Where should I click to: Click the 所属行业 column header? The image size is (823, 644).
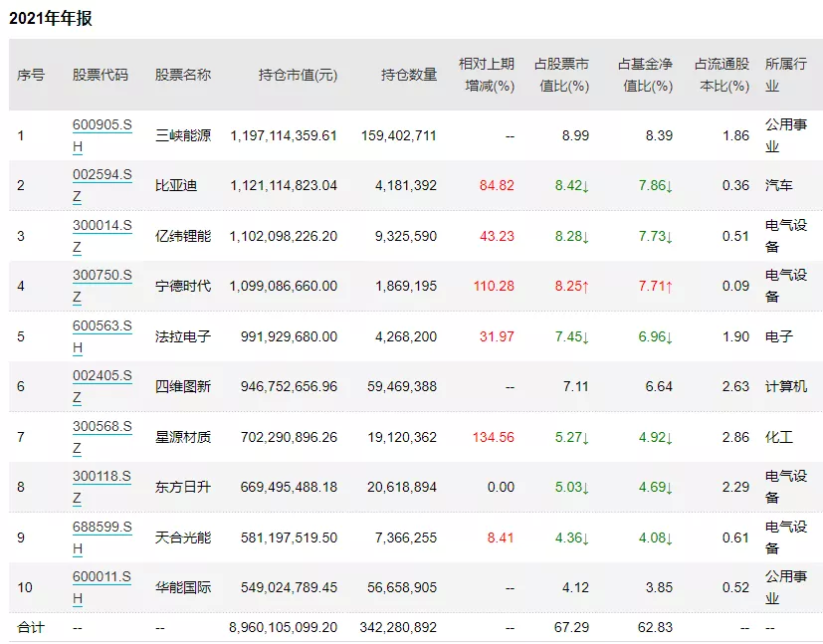click(786, 75)
